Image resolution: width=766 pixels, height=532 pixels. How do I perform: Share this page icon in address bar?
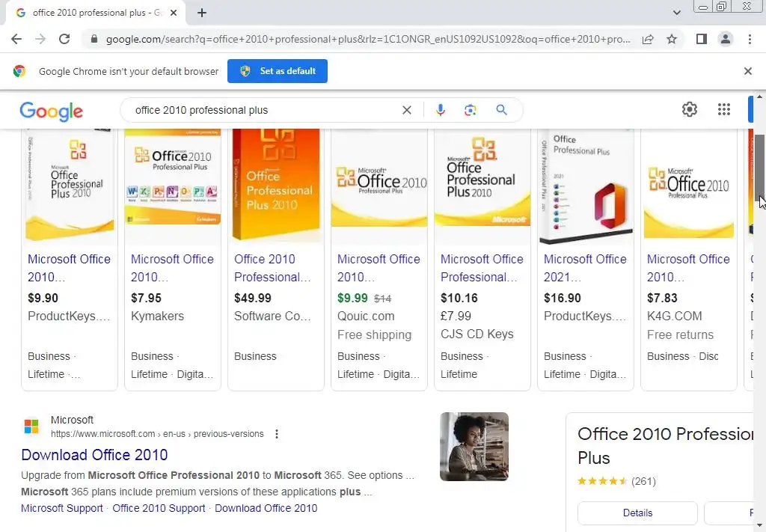pos(648,39)
